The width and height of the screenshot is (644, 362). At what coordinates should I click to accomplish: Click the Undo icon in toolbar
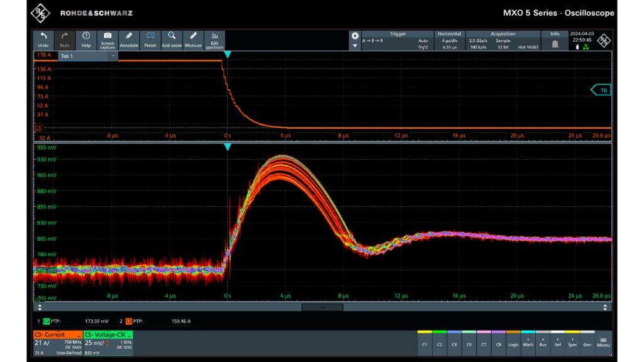point(43,40)
